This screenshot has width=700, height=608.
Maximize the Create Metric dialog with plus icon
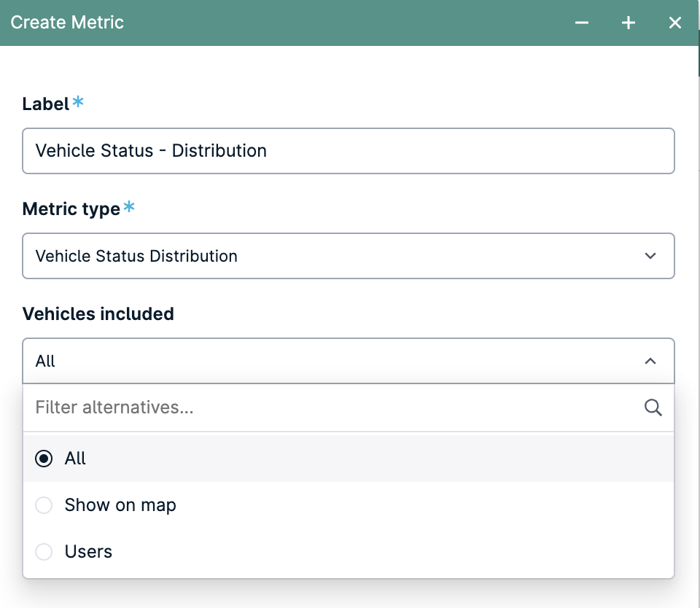[628, 23]
